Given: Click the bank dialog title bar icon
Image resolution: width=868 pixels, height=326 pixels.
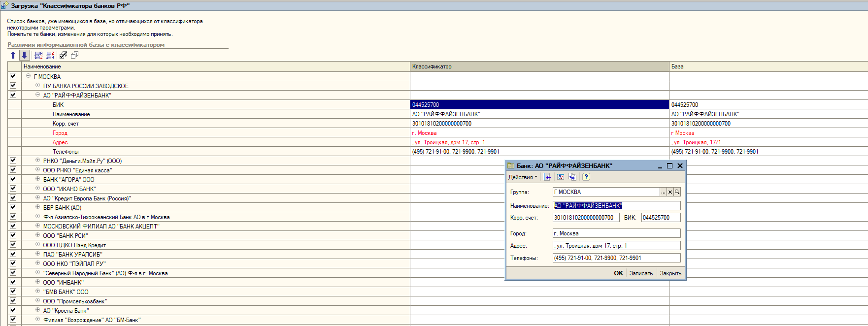Looking at the screenshot, I should tap(511, 166).
